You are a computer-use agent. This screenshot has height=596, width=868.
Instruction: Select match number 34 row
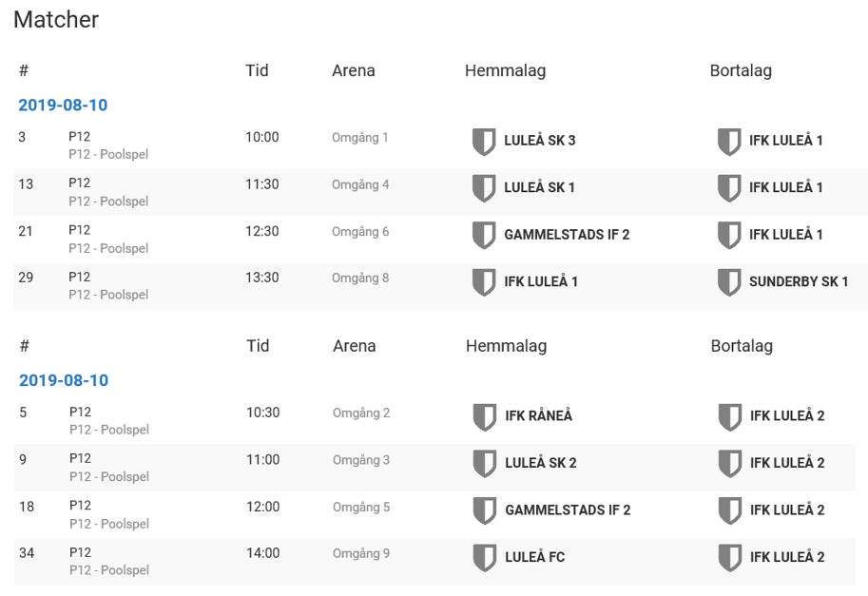tap(434, 562)
